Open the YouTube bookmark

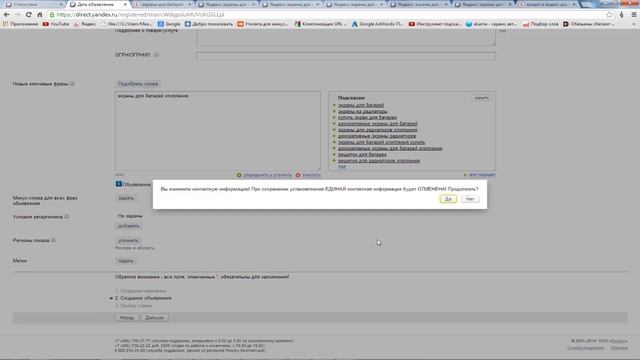coord(56,24)
